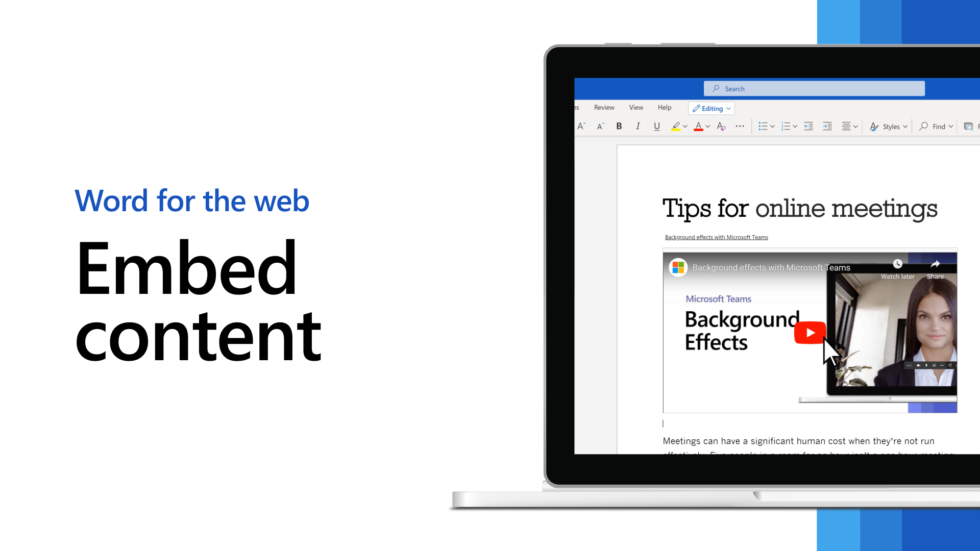This screenshot has height=551, width=980.
Task: Click the increase indent toggle
Action: coord(826,126)
